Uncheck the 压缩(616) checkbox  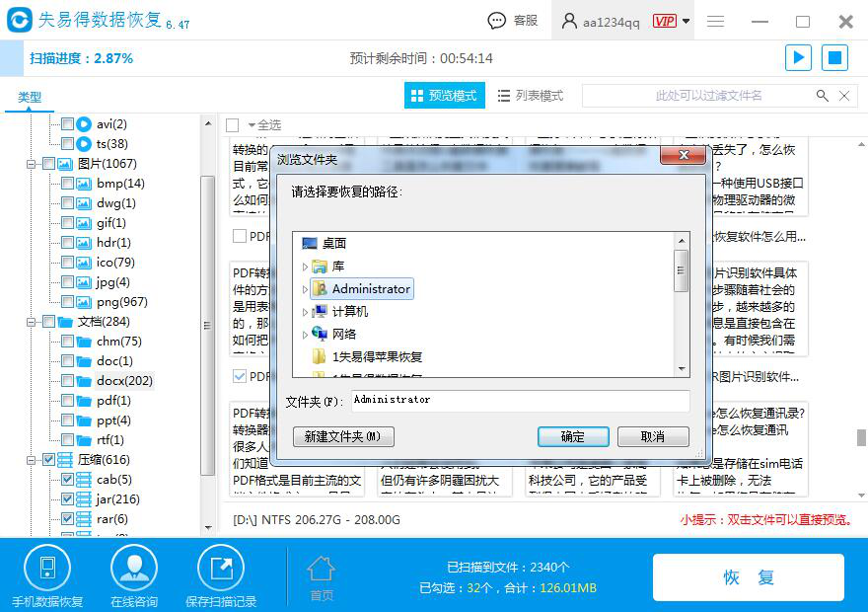pyautogui.click(x=48, y=460)
